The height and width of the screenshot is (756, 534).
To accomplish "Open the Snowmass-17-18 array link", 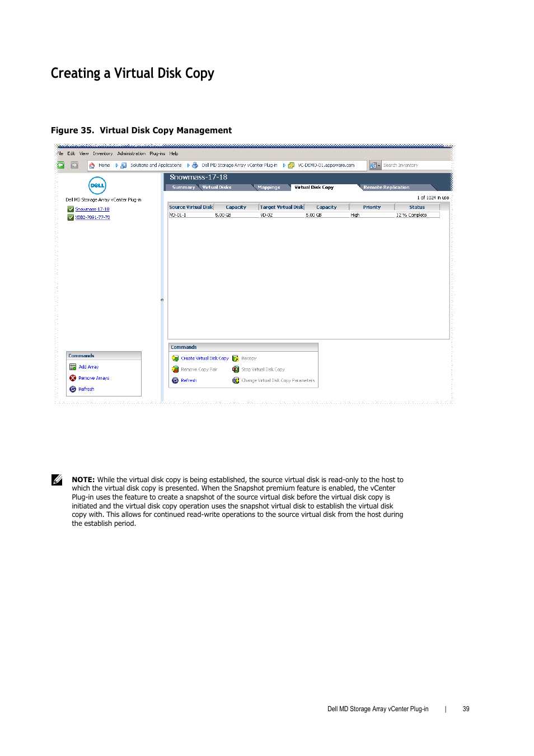I will [92, 209].
